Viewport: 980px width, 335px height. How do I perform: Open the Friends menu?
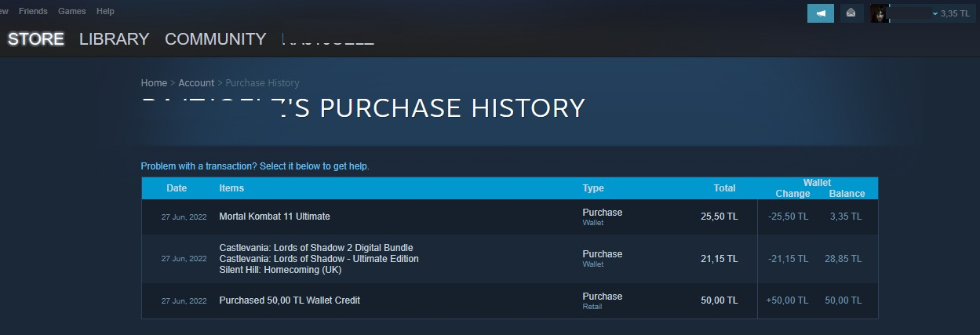(33, 11)
